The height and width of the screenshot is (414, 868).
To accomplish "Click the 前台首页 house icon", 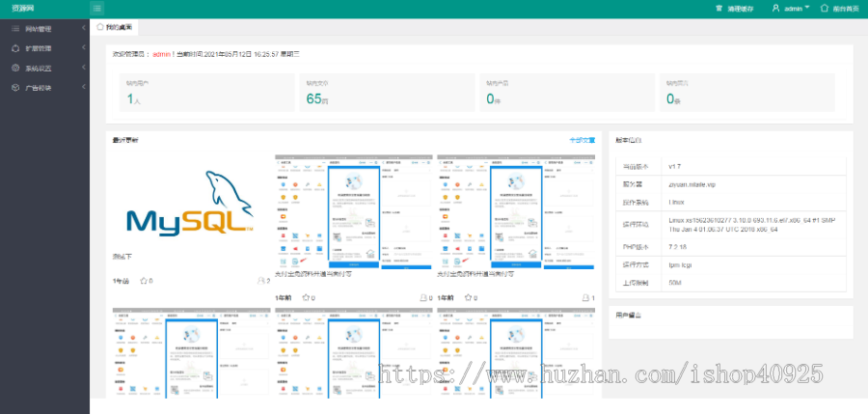I will pyautogui.click(x=825, y=9).
